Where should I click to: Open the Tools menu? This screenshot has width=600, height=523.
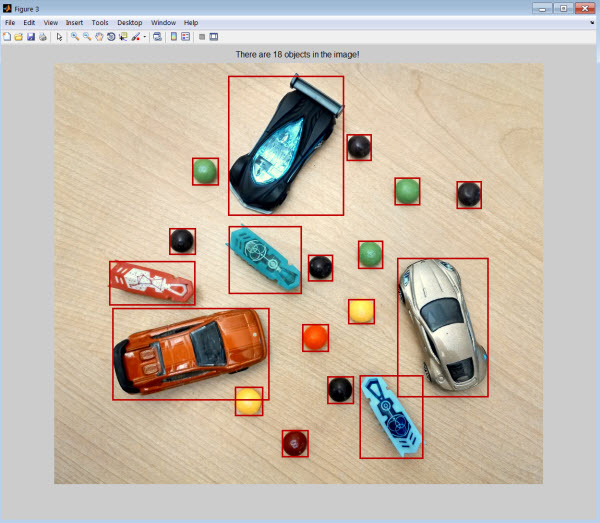pyautogui.click(x=100, y=23)
